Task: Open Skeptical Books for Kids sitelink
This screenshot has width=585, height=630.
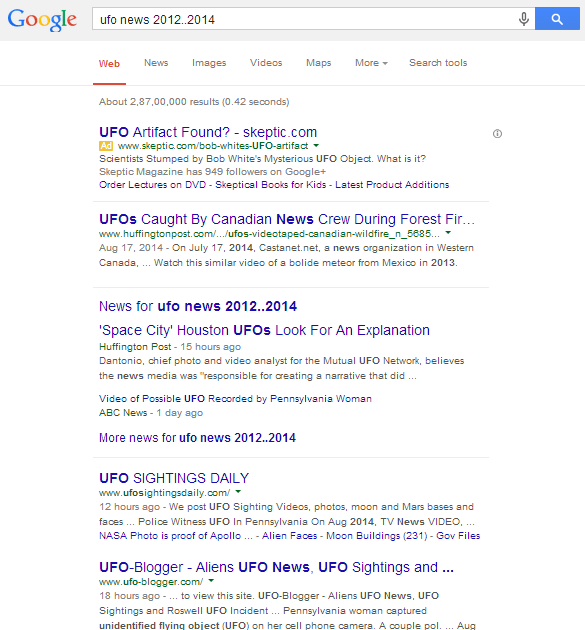Action: click(270, 185)
